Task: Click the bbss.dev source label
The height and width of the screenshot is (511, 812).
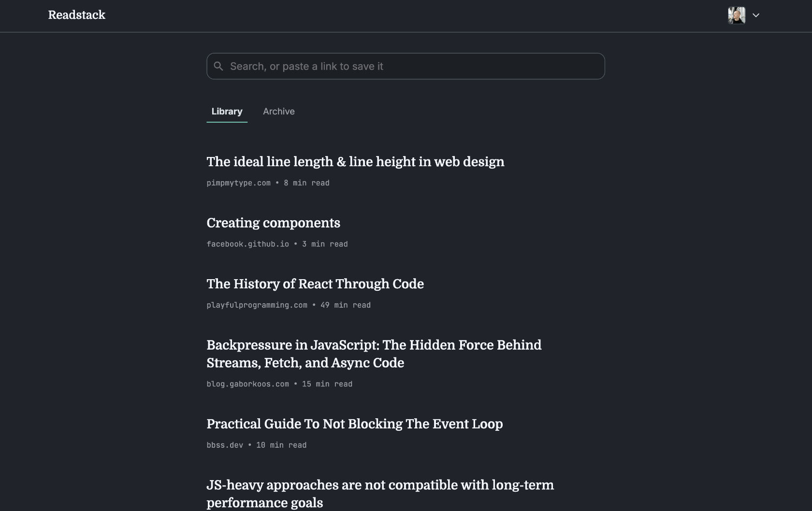Action: [x=225, y=445]
